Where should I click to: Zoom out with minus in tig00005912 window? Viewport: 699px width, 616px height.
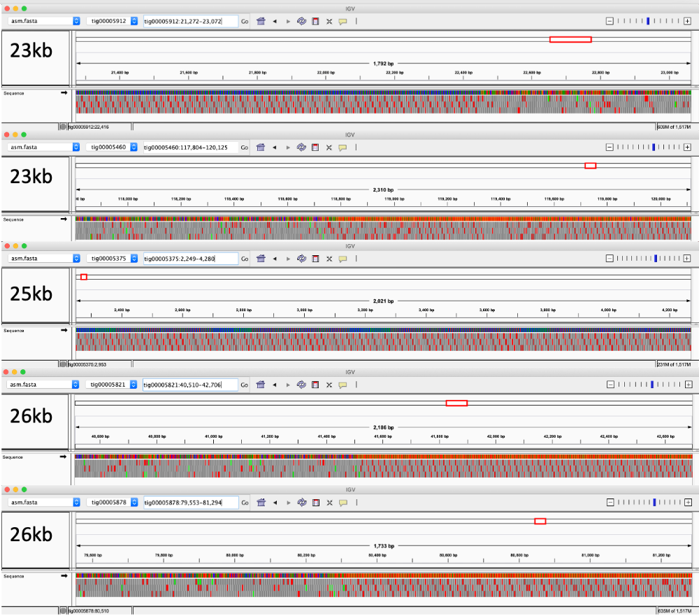pos(610,21)
